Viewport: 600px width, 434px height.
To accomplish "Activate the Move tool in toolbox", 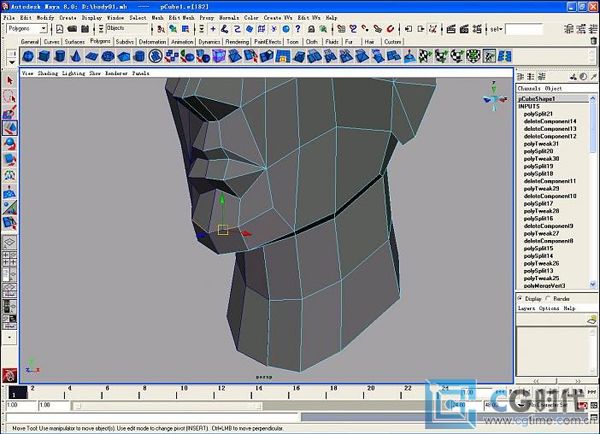I will coord(10,128).
